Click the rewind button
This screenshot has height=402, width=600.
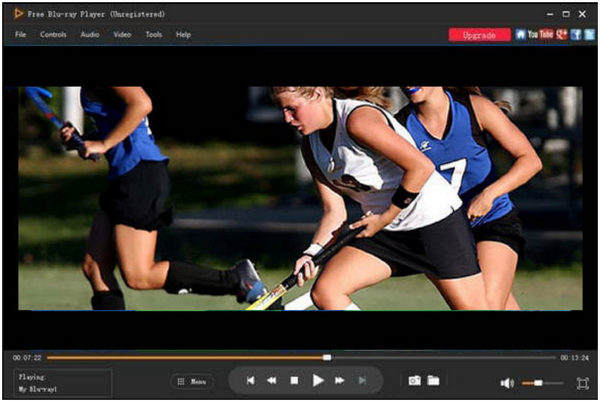point(271,381)
